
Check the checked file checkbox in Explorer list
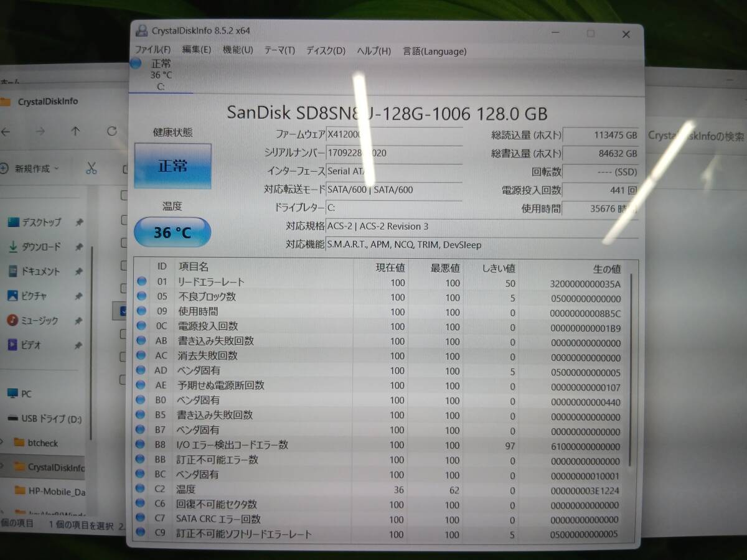click(124, 310)
